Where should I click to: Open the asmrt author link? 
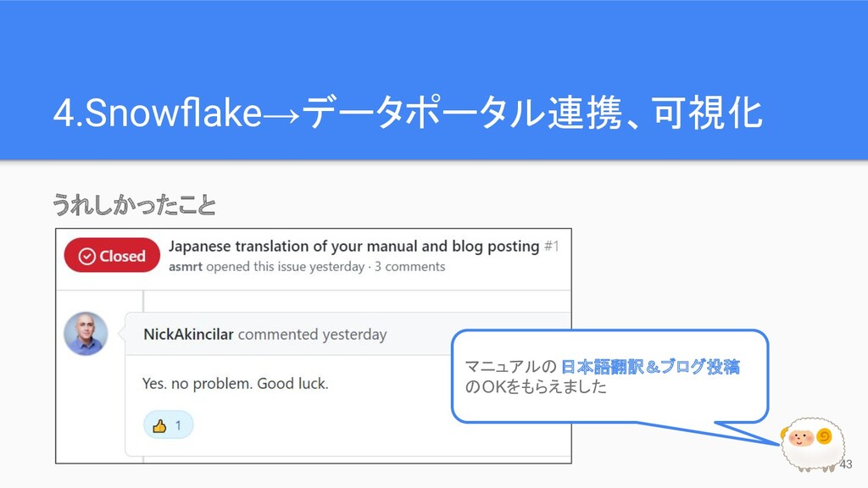[x=186, y=267]
